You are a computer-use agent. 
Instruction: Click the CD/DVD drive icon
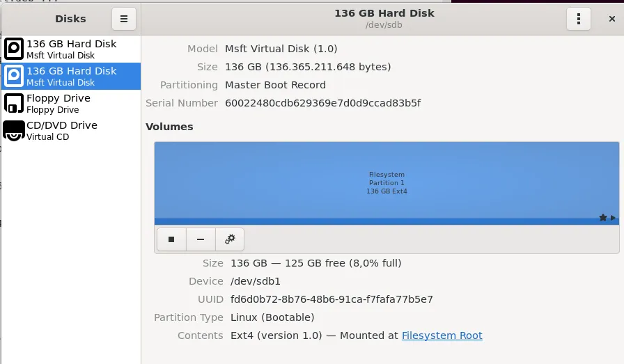tap(14, 130)
